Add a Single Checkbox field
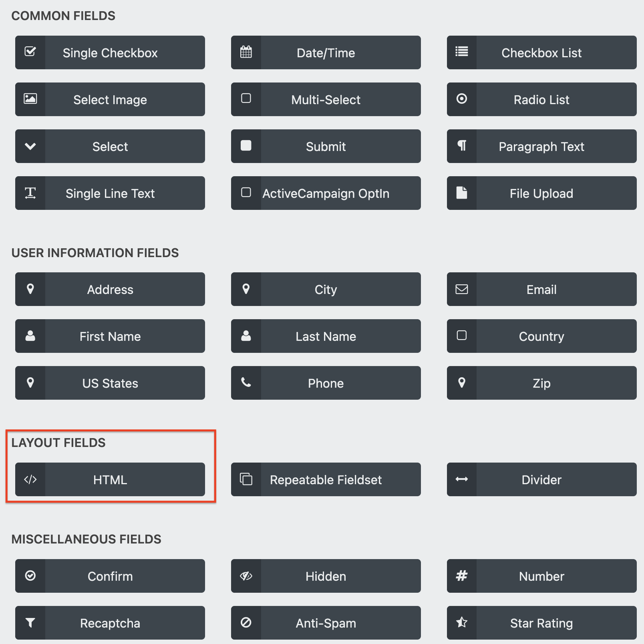Screen dimensions: 644x644 click(110, 52)
